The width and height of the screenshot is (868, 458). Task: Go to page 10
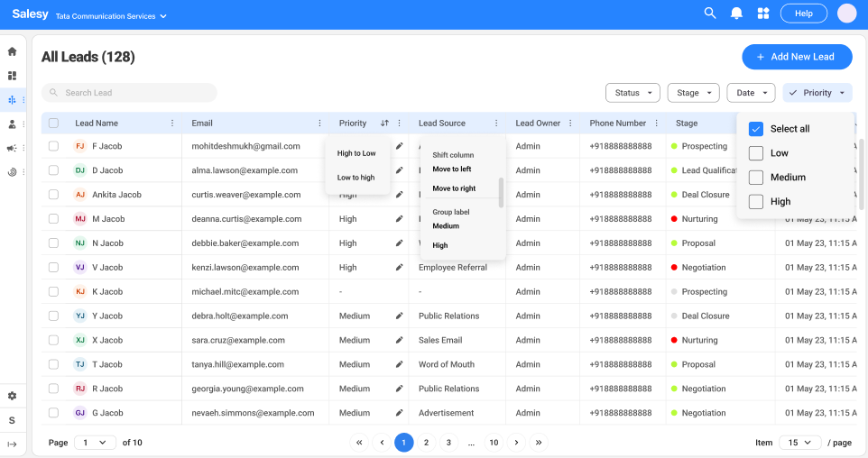click(494, 443)
